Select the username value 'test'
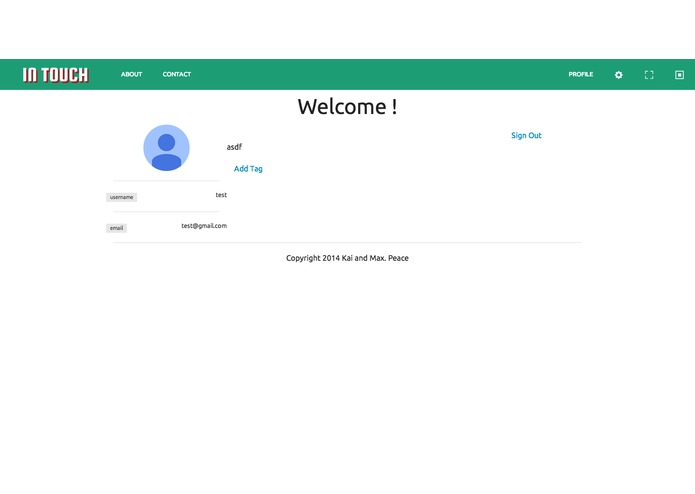The width and height of the screenshot is (695, 494). coord(221,195)
